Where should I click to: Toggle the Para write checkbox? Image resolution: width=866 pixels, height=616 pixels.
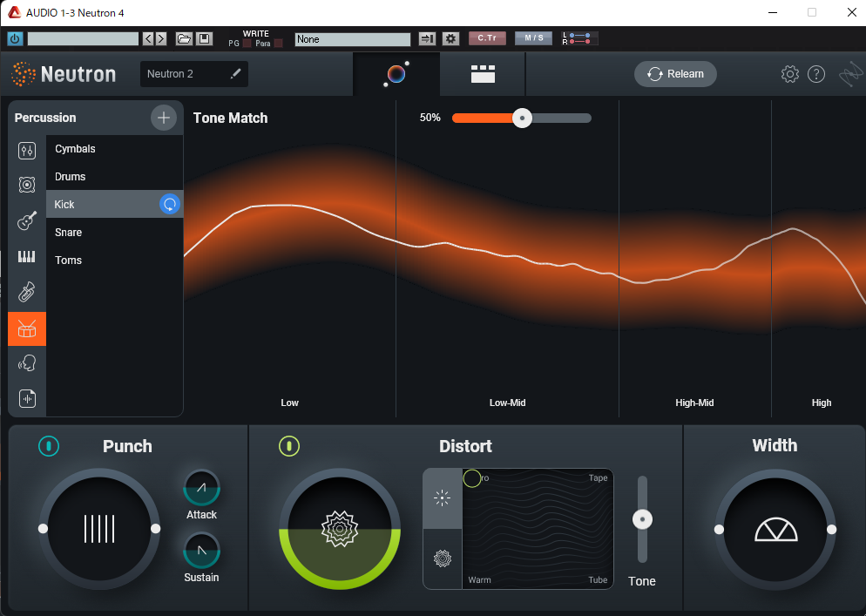click(279, 43)
